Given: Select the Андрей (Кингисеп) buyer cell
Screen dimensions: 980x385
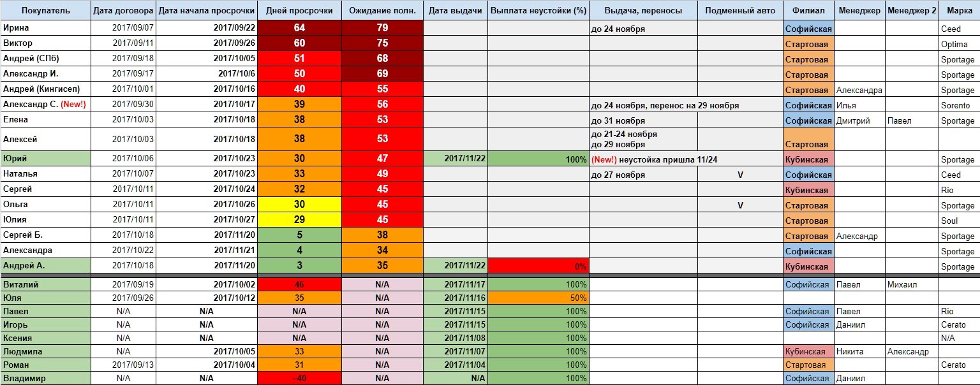Looking at the screenshot, I should pyautogui.click(x=45, y=89).
